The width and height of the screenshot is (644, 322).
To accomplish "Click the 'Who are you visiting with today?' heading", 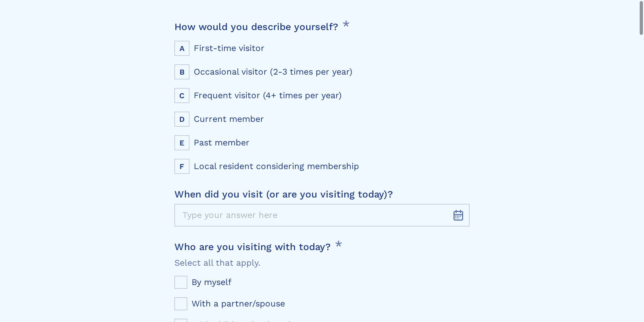I will (x=252, y=247).
